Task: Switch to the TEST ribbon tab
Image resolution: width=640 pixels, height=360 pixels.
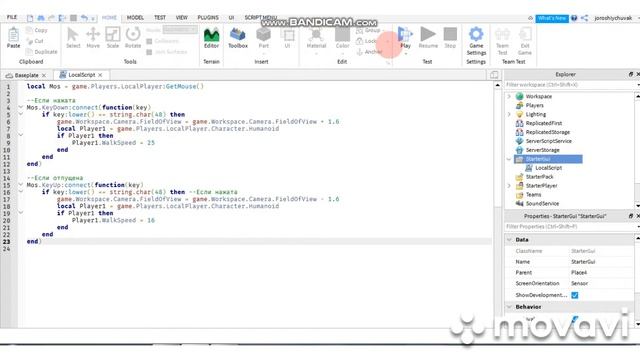Action: pyautogui.click(x=160, y=18)
